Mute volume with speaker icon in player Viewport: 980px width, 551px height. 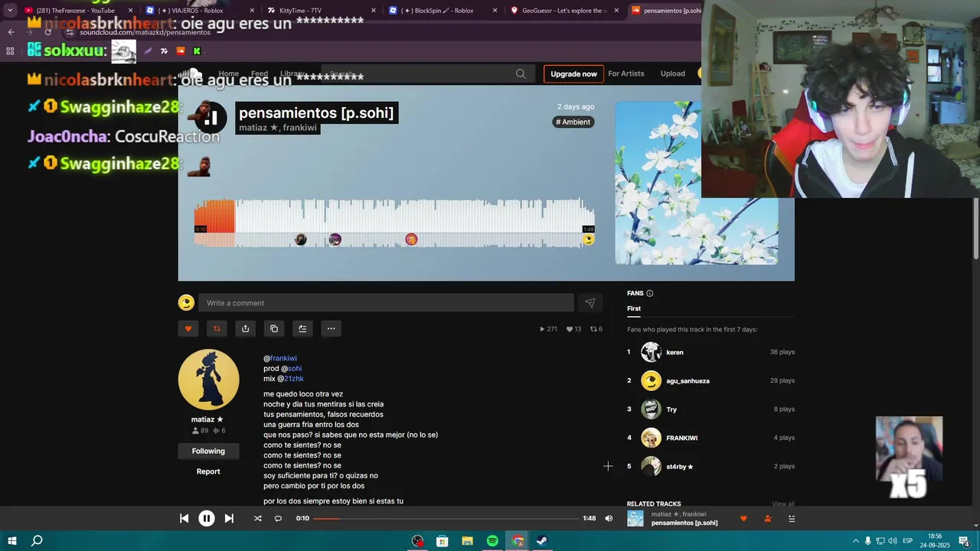pos(609,518)
